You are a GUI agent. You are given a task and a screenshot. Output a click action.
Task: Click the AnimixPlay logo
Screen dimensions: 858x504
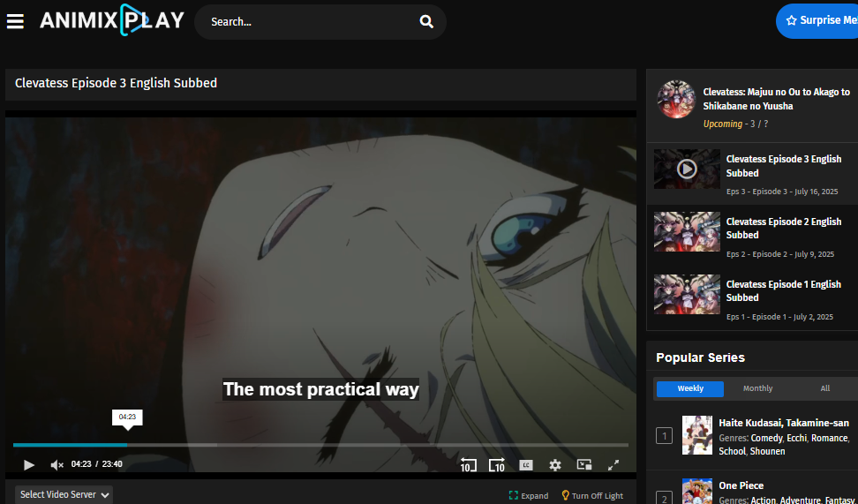(x=111, y=20)
